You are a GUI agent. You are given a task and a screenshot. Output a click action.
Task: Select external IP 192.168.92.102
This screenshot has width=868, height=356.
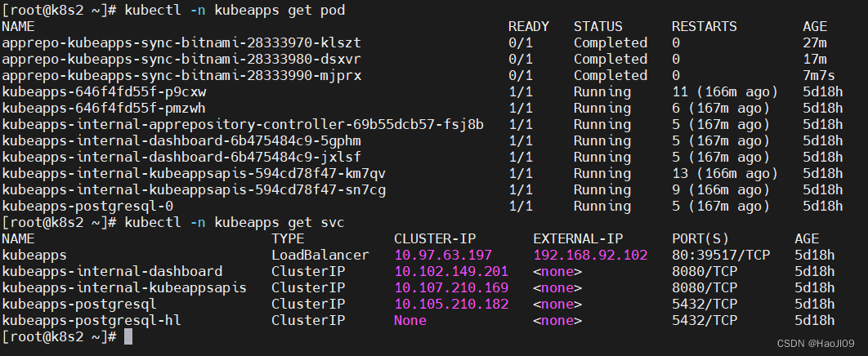[590, 256]
